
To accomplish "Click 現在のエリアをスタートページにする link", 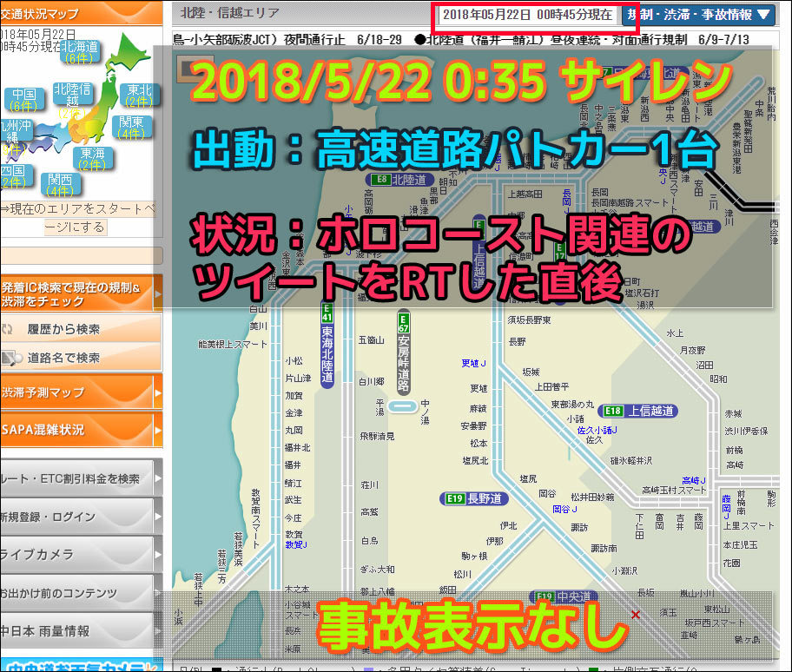I will coord(76,218).
